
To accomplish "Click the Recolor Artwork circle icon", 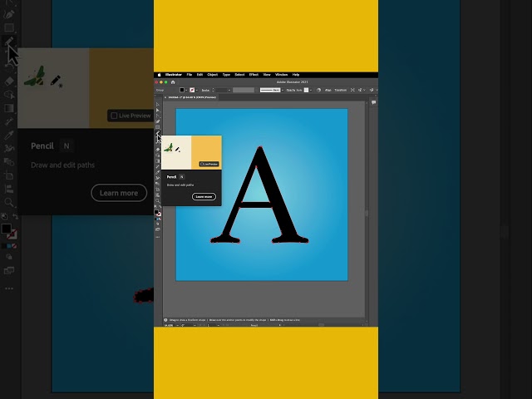I will pos(318,90).
